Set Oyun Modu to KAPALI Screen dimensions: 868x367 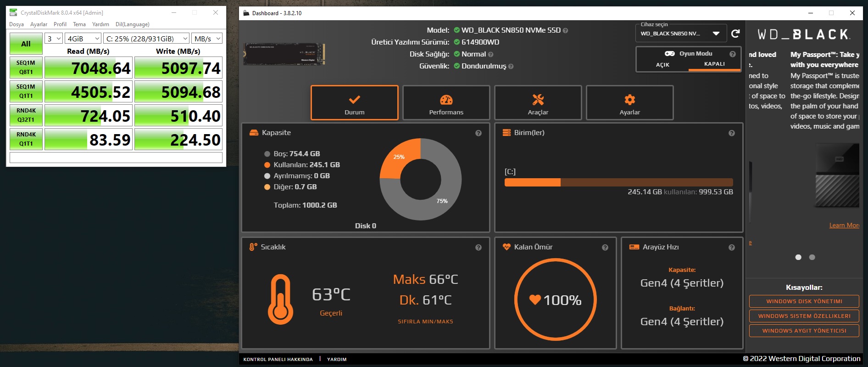714,64
